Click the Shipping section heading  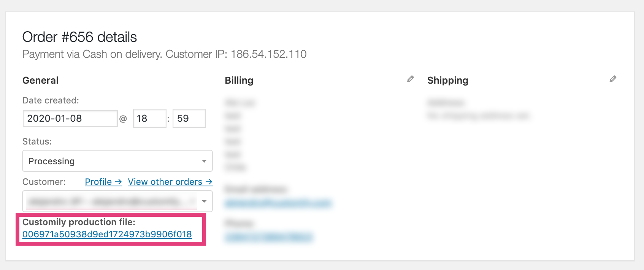click(x=447, y=81)
